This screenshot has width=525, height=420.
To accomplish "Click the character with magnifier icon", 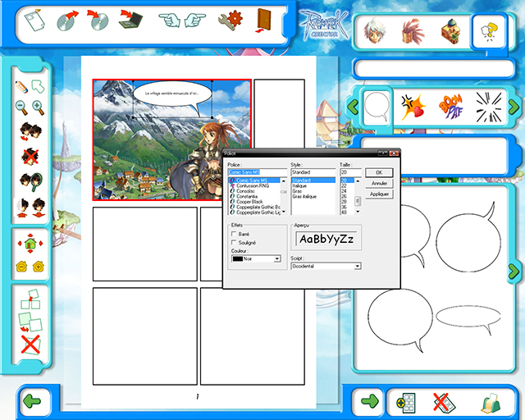I will (31, 182).
